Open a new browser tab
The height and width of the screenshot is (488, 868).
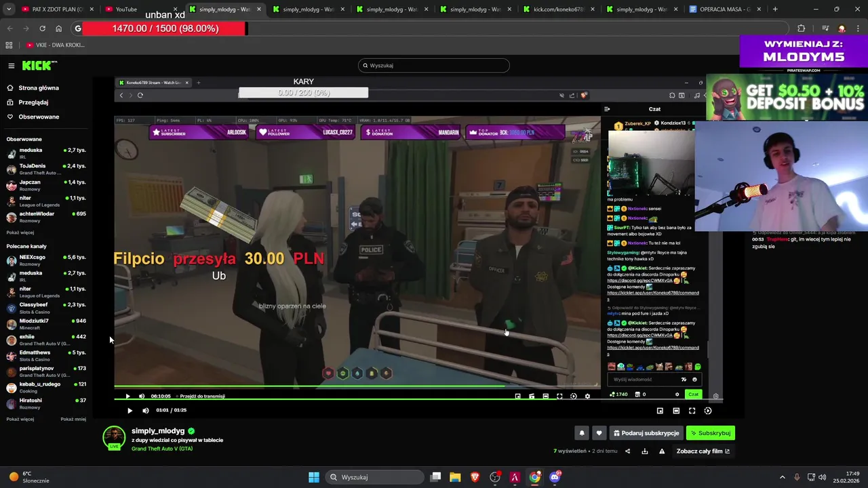[x=775, y=9]
